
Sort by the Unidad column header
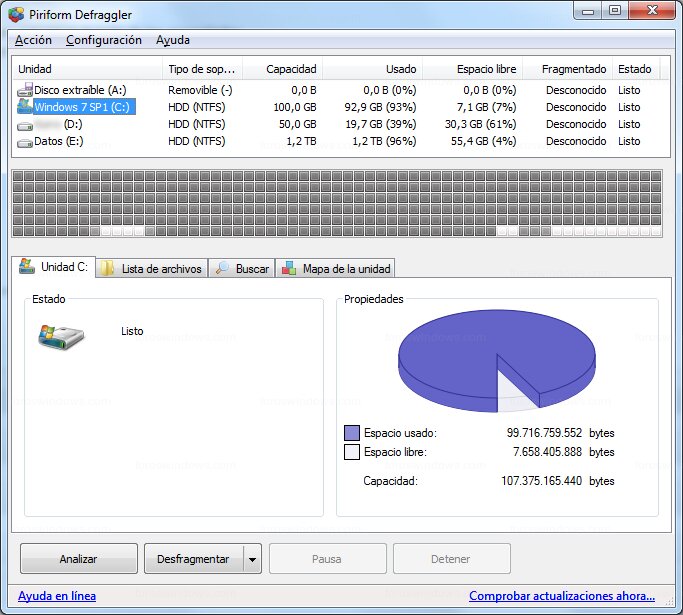(88, 69)
